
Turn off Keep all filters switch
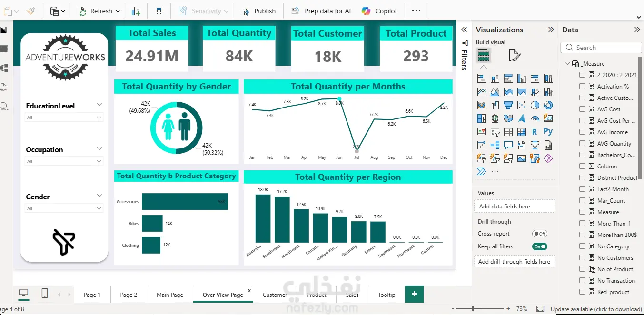[540, 246]
